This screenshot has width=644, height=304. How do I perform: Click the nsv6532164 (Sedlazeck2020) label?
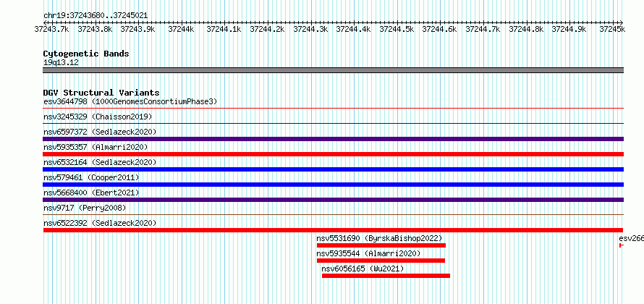point(100,162)
